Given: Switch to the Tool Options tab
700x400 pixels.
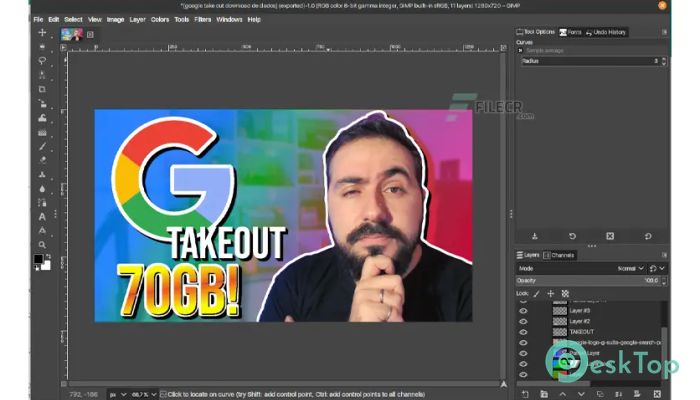Looking at the screenshot, I should 536,32.
